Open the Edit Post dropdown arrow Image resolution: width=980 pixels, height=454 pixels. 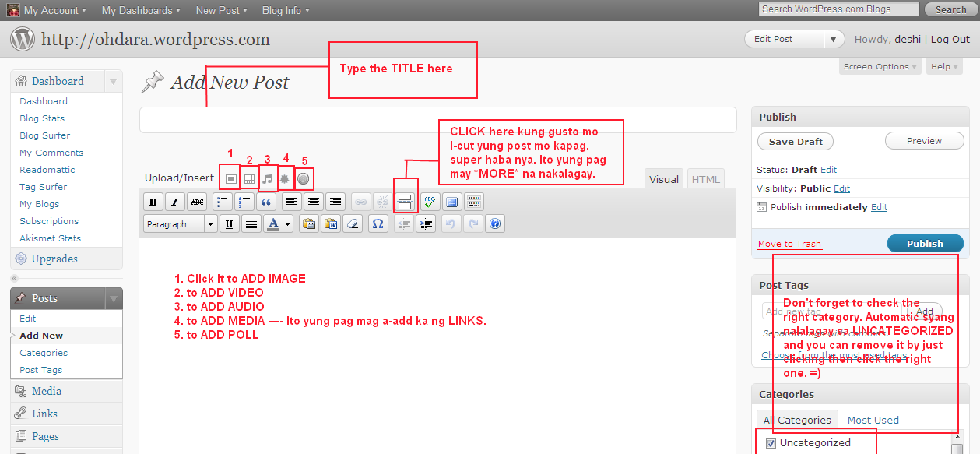tap(834, 39)
